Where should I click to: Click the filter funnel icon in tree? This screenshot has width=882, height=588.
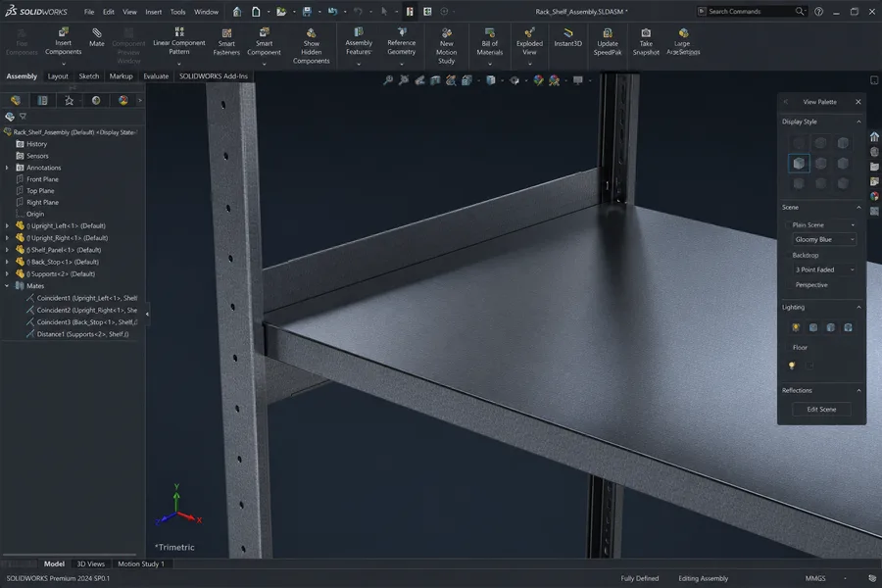[x=24, y=117]
